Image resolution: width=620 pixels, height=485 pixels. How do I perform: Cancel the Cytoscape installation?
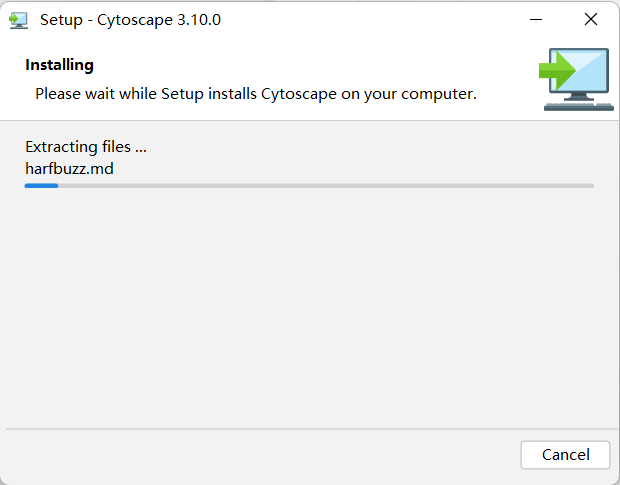click(x=565, y=455)
